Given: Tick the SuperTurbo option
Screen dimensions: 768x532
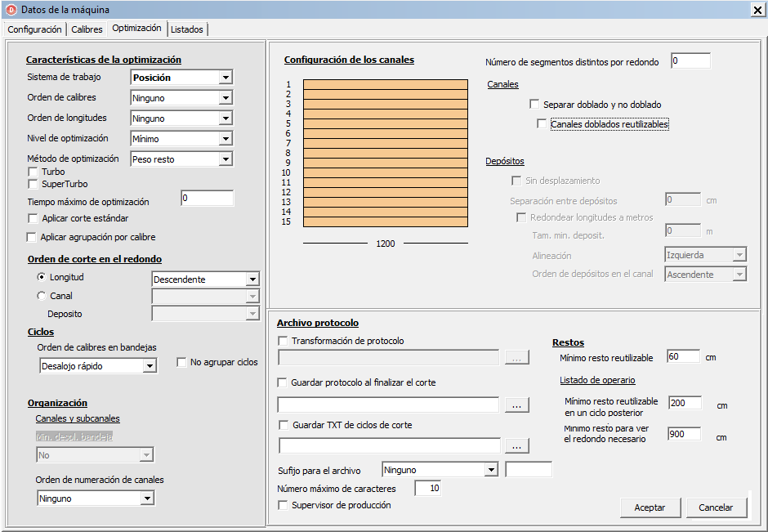Looking at the screenshot, I should pos(33,184).
